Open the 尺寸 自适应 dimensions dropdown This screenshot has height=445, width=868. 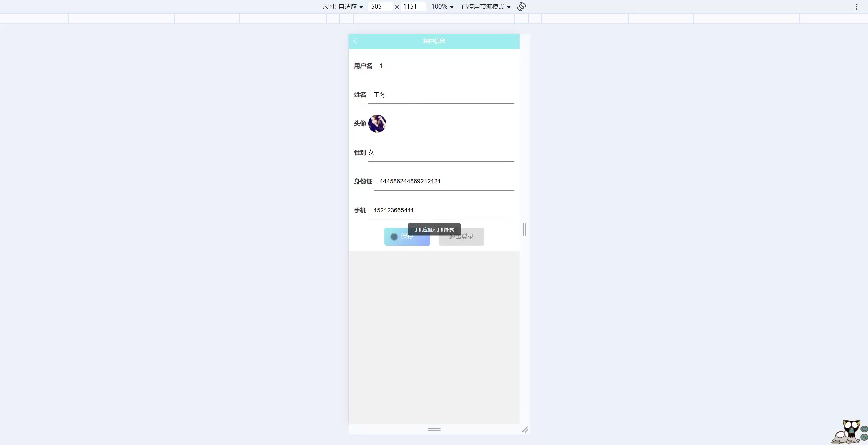click(x=343, y=7)
